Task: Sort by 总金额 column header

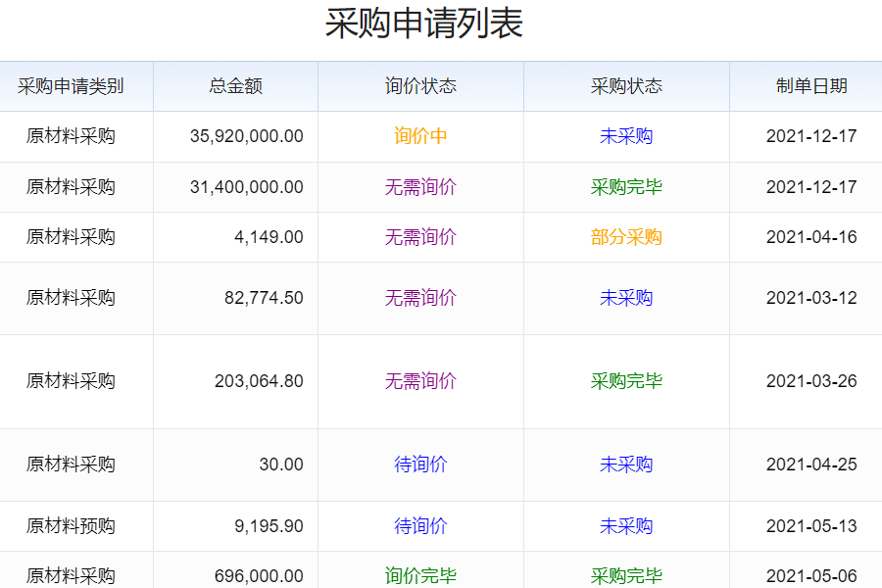Action: click(235, 86)
